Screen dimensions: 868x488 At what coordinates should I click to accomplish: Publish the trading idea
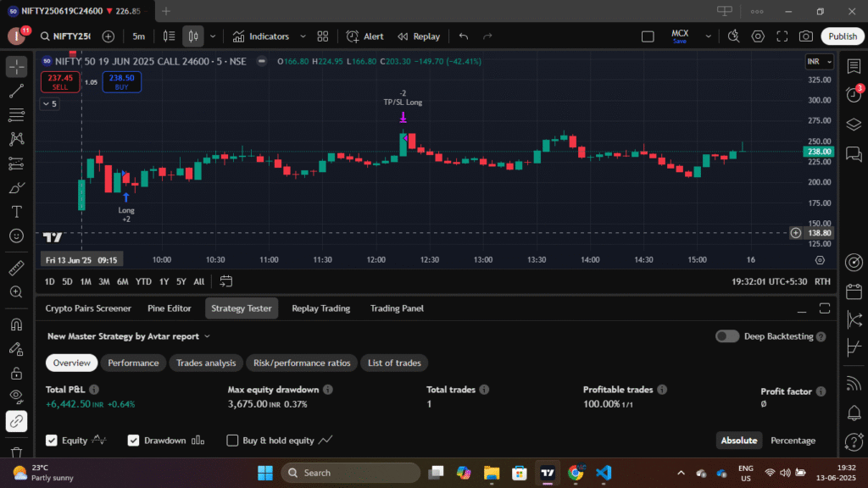coord(843,36)
